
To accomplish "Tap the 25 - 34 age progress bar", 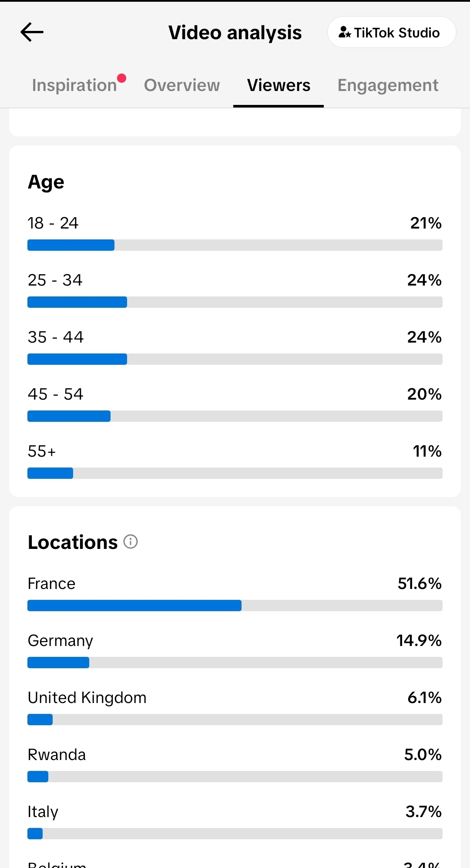I will point(235,302).
